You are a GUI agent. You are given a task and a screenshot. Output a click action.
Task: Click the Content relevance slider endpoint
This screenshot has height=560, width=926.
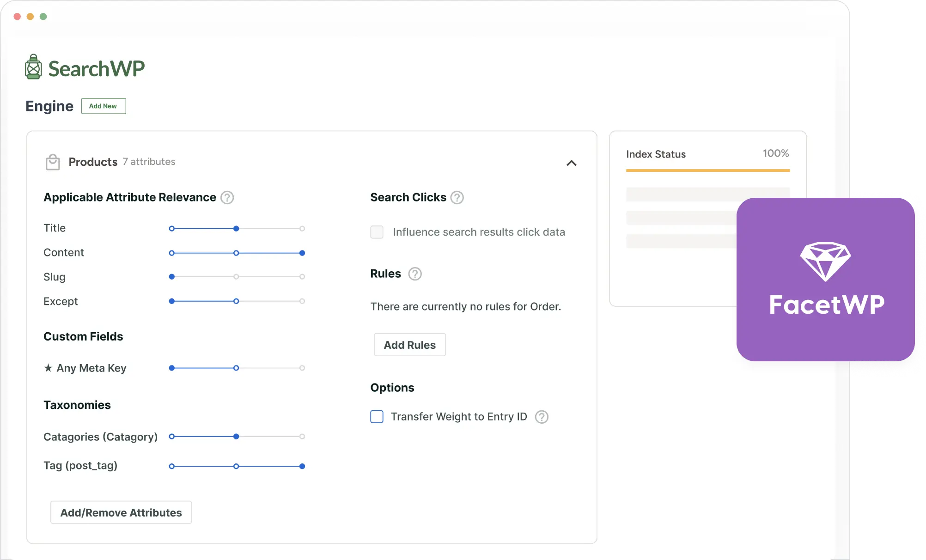[x=302, y=253]
